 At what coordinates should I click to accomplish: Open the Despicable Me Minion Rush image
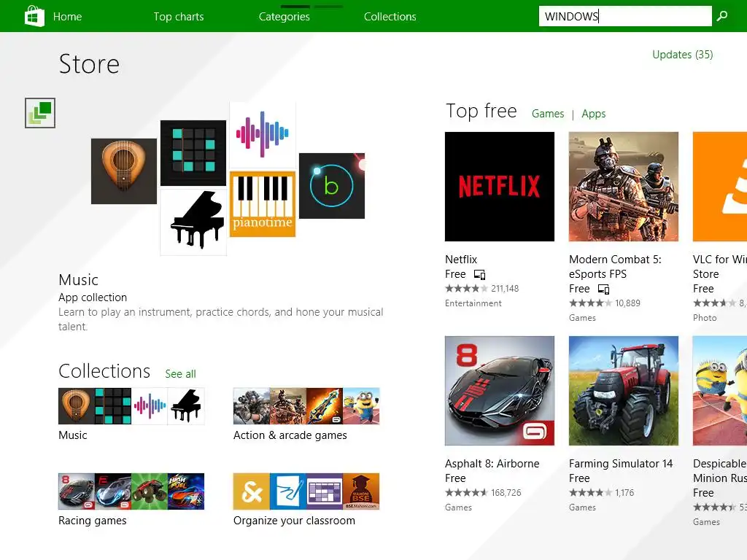click(x=720, y=391)
